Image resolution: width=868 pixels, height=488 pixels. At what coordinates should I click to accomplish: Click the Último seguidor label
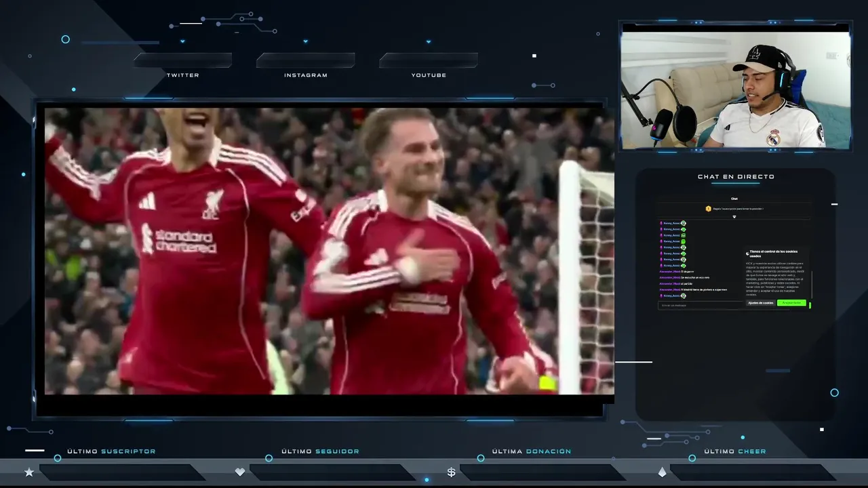tap(320, 451)
